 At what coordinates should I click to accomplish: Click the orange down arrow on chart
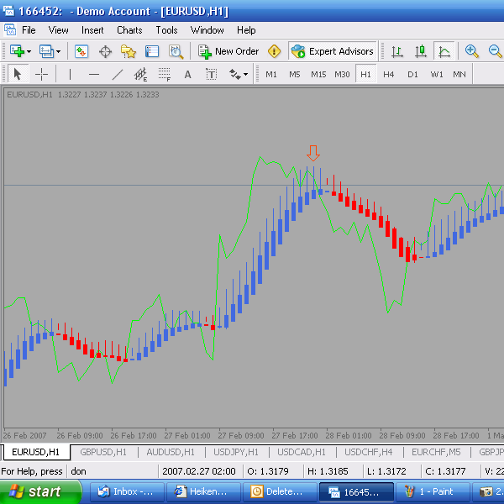coord(313,153)
